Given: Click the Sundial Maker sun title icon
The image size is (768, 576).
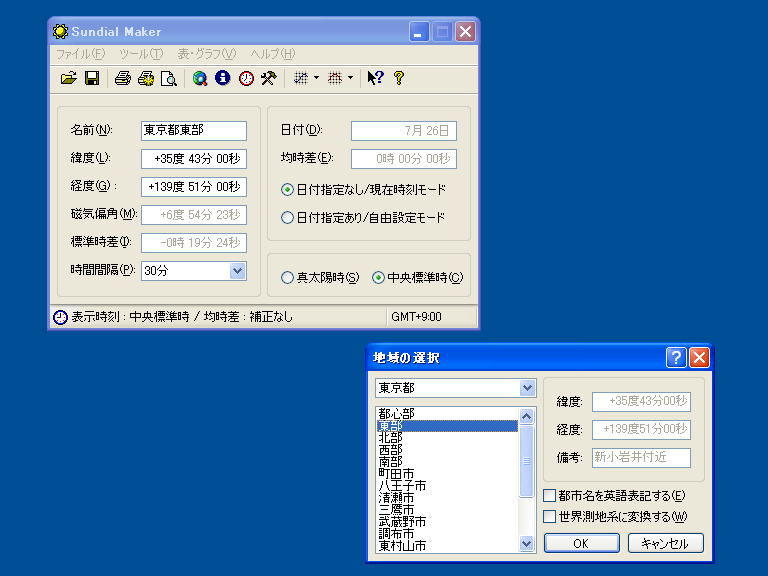Looking at the screenshot, I should 60,32.
